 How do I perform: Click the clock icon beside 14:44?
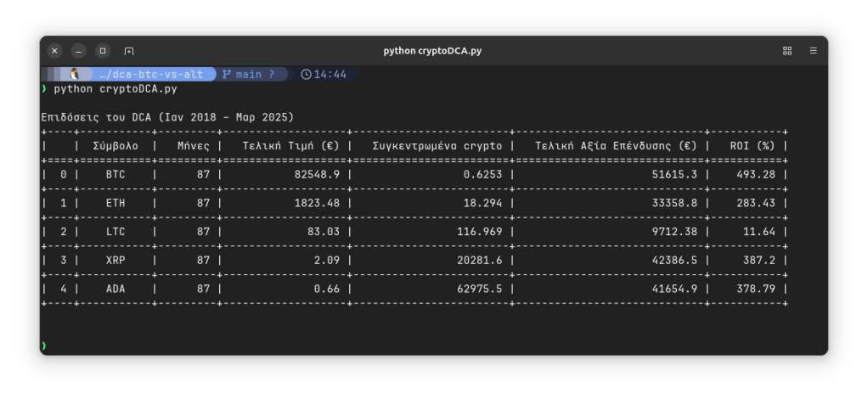(x=307, y=75)
